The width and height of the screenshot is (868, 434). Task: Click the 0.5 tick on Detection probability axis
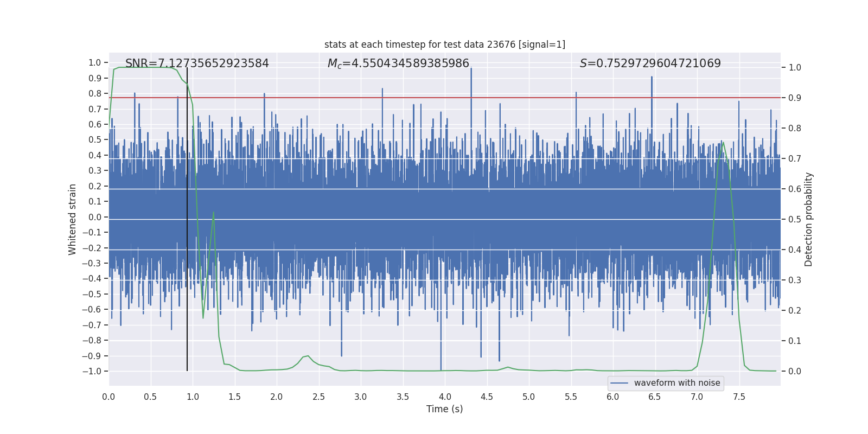(x=795, y=220)
